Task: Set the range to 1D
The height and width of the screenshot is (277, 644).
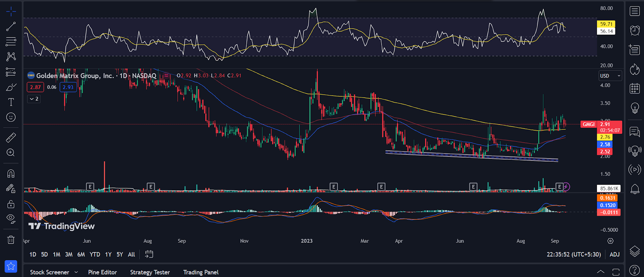Action: coord(33,254)
